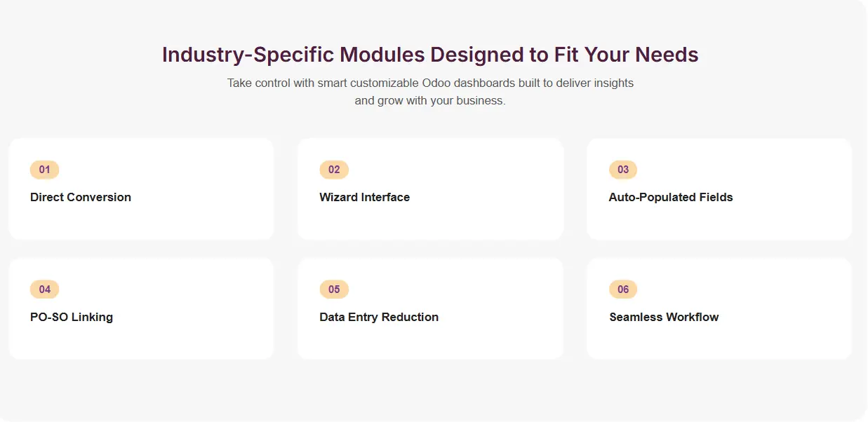Screen dimensions: 868x422
Task: Click the 06 number badge
Action: click(x=623, y=290)
